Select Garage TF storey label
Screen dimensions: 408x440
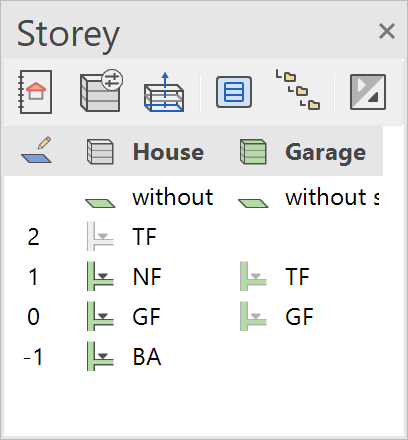297,277
